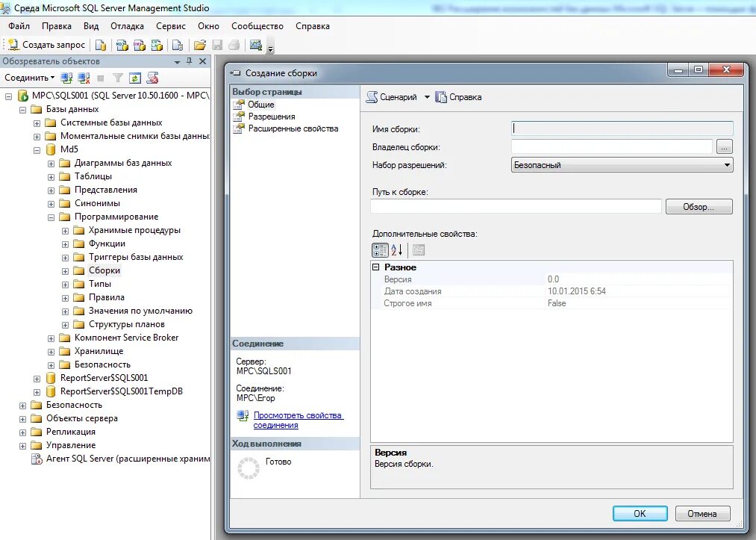Select the Дата создания property row
This screenshot has width=756, height=540.
click(552, 291)
